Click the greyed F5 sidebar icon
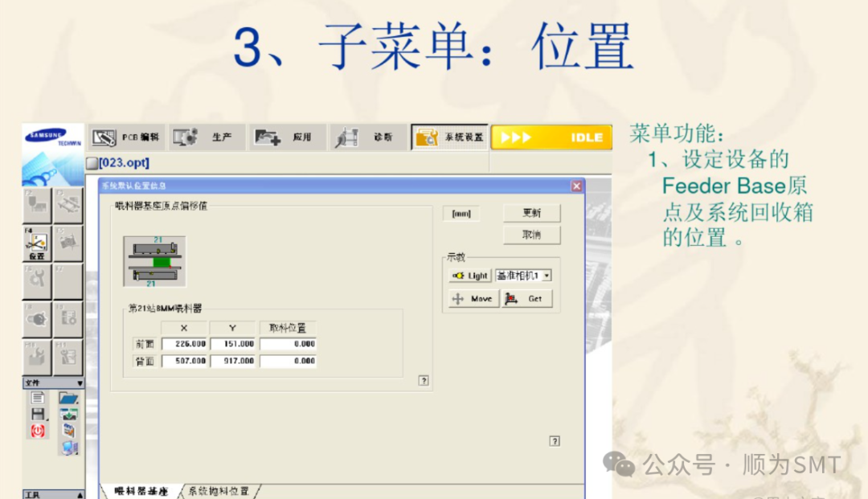Viewport: 868px width, 499px height. (x=68, y=243)
